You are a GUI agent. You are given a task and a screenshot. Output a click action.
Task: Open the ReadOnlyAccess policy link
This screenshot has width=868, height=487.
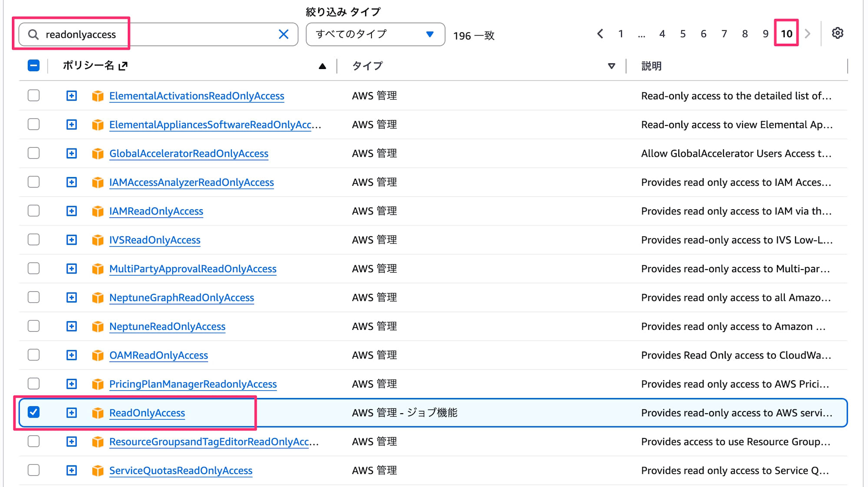(x=147, y=413)
